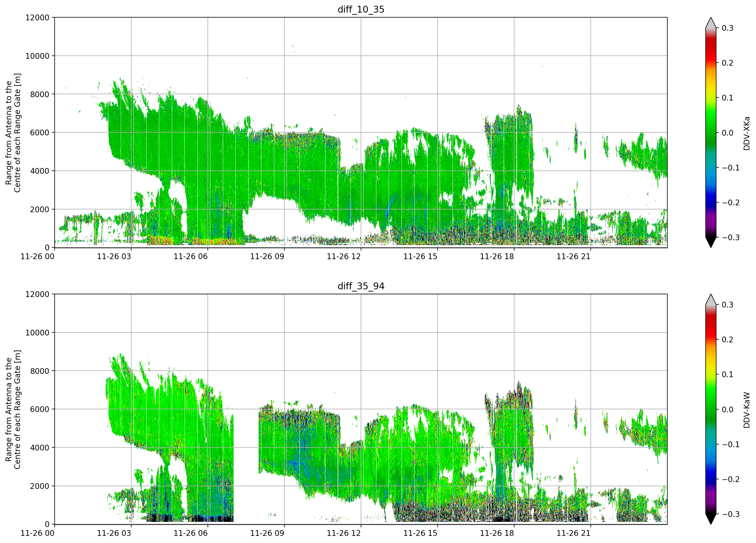Click the 0.1 tick on DDV-XKa colorbar
Screen dimensions: 756x543
(728, 98)
